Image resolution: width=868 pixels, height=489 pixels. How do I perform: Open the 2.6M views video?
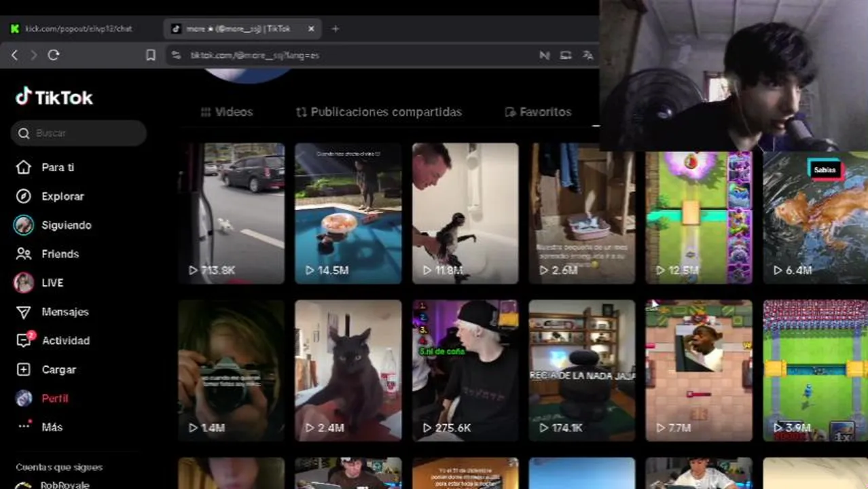[x=582, y=213]
